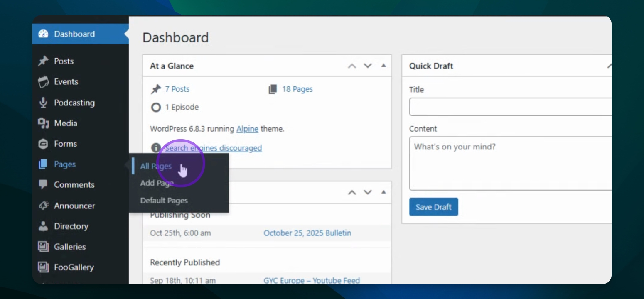Viewport: 644px width, 299px height.
Task: Click the Save Draft button
Action: pos(433,207)
